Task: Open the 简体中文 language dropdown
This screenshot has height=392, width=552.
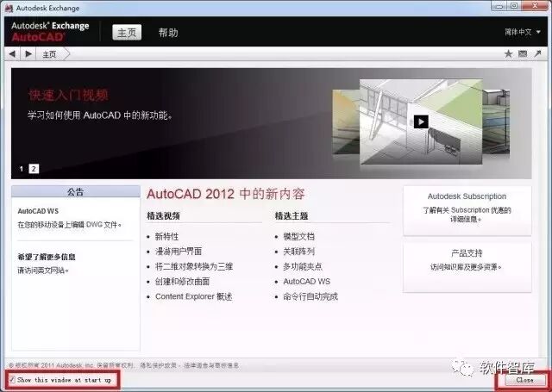Action: pos(523,32)
